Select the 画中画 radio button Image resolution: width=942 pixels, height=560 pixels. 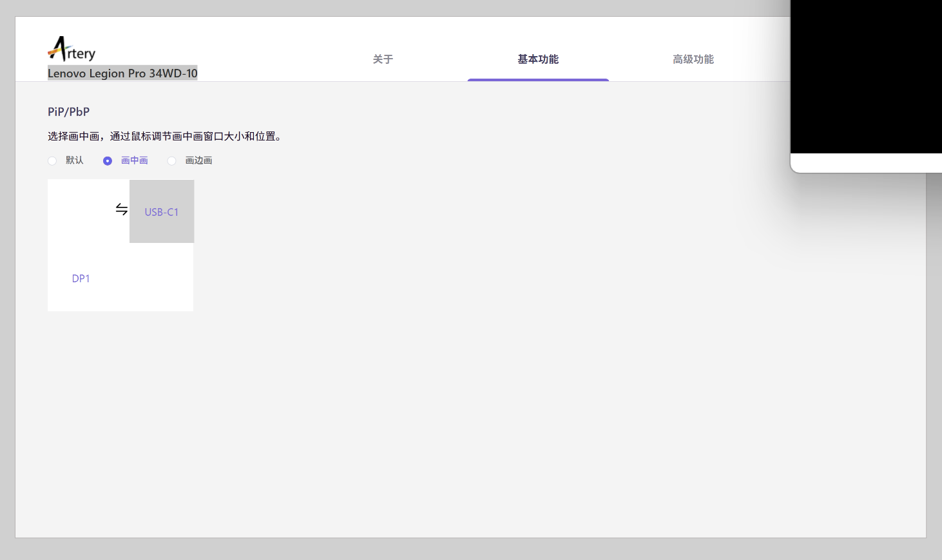click(x=108, y=161)
